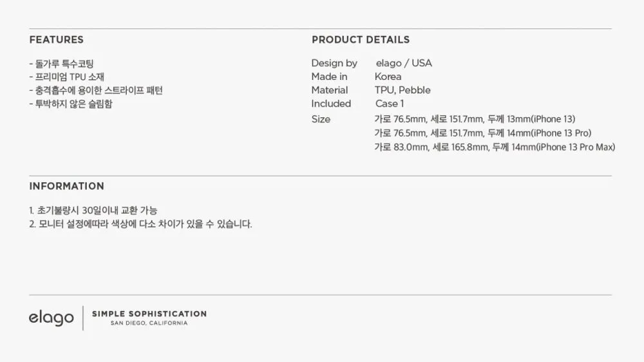Click the 'Case 1' included value

[x=390, y=104]
